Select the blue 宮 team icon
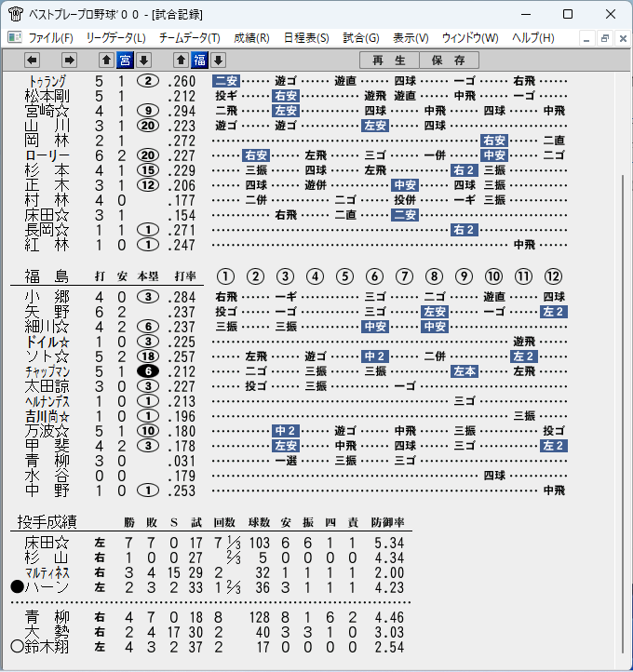 click(x=125, y=60)
